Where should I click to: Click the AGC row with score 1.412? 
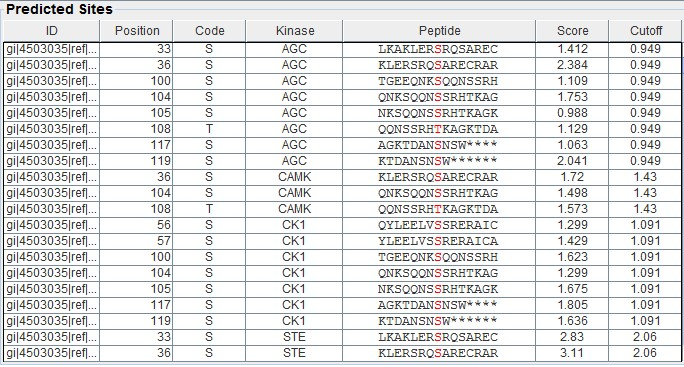coord(342,49)
